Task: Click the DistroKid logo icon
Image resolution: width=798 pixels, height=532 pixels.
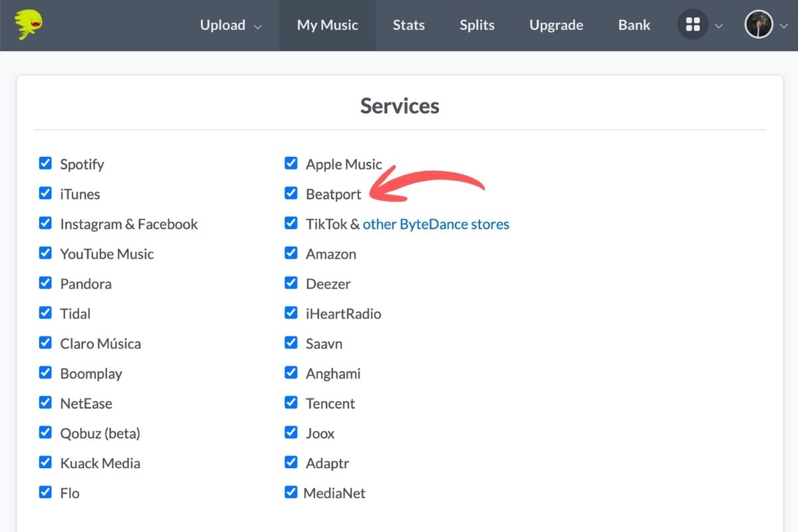Action: click(x=29, y=25)
